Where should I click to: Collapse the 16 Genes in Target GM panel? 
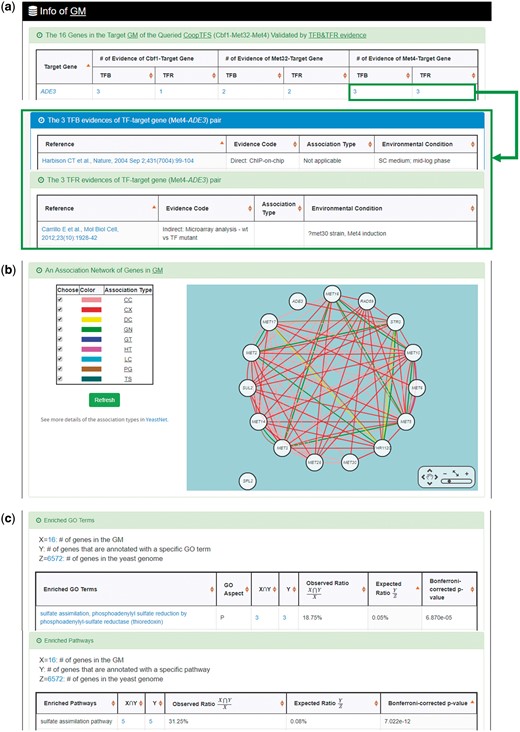tap(39, 35)
